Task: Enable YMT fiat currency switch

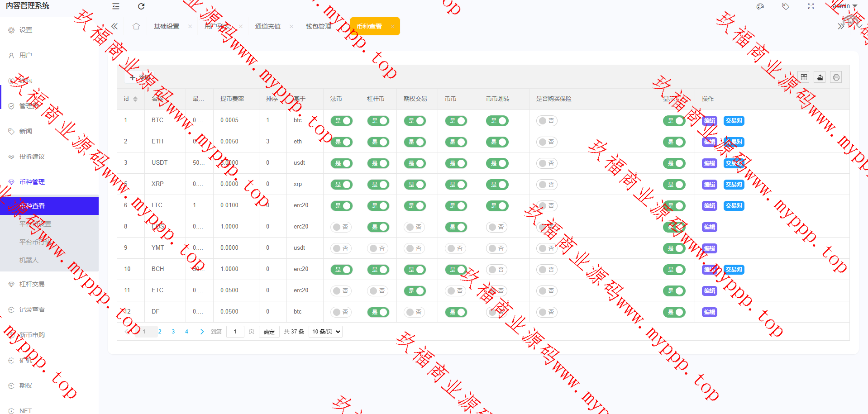Action: click(x=341, y=248)
